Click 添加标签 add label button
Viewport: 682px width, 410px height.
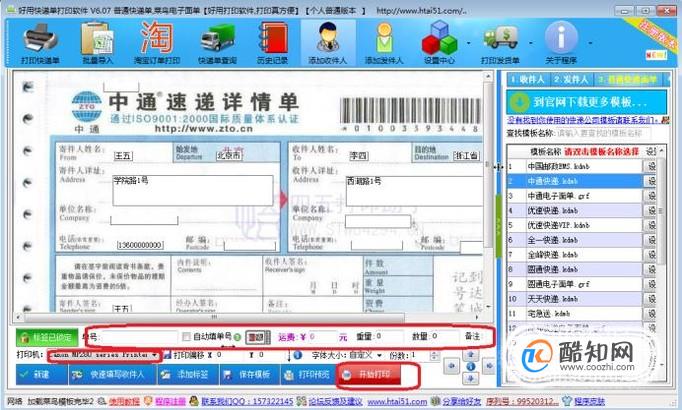tap(187, 374)
